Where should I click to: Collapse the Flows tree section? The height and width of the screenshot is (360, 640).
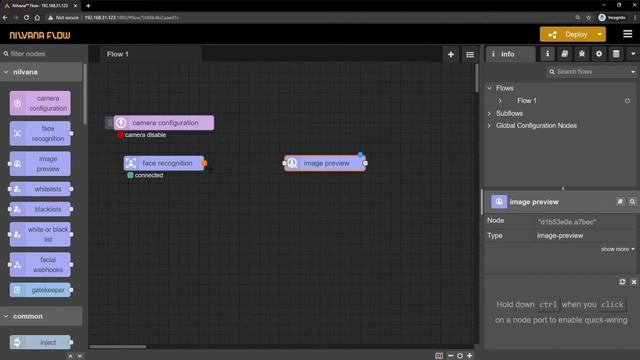click(x=490, y=88)
